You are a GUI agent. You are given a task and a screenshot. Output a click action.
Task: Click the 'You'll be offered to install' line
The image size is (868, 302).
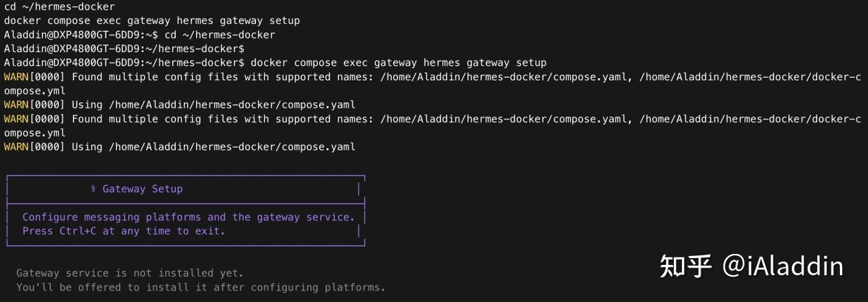tap(200, 287)
